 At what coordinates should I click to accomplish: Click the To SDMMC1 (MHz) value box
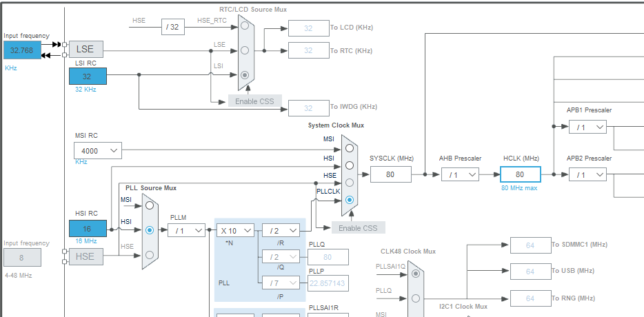pos(531,245)
